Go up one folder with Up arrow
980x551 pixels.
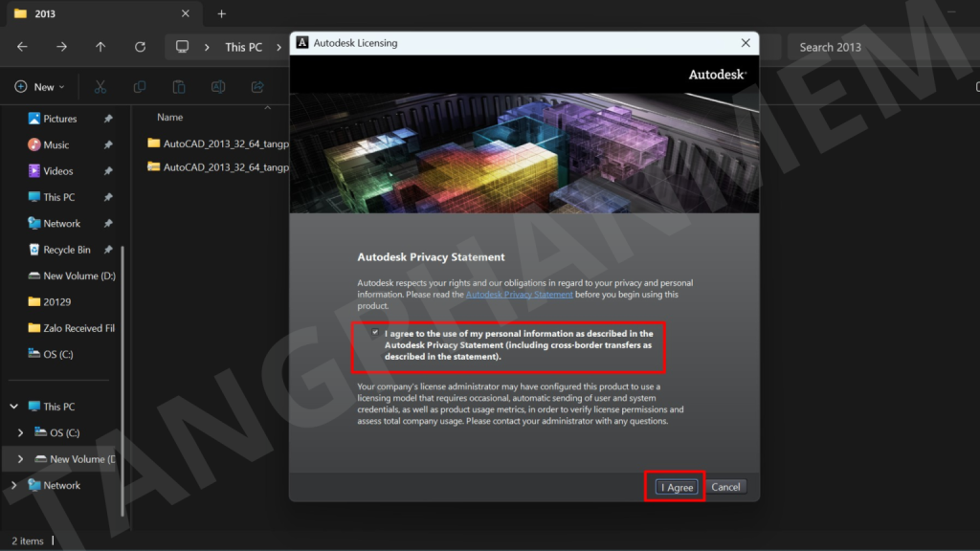click(100, 47)
